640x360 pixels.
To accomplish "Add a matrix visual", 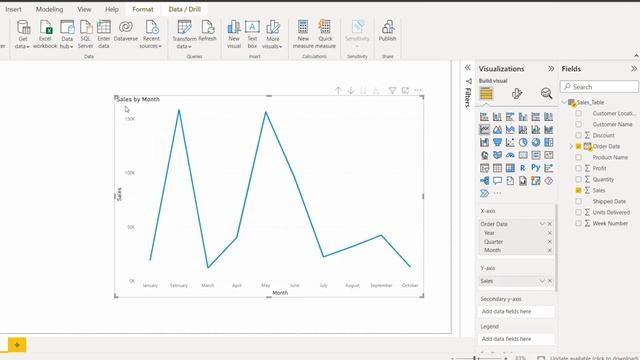I will [x=510, y=168].
